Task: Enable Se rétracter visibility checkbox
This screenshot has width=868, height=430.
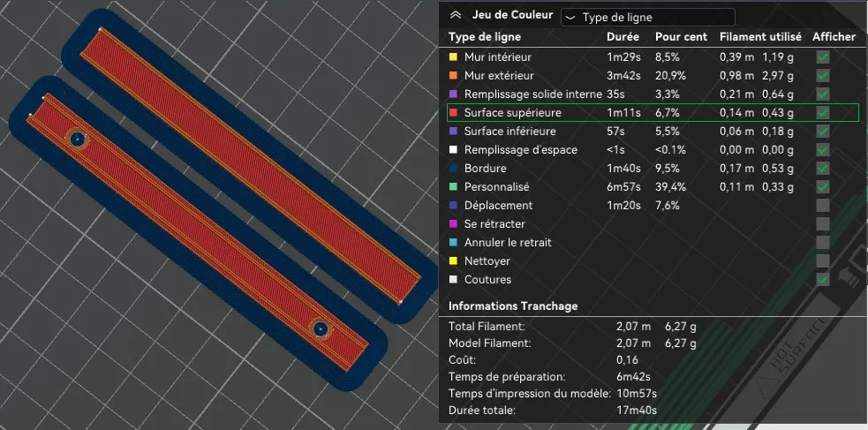Action: pos(823,224)
